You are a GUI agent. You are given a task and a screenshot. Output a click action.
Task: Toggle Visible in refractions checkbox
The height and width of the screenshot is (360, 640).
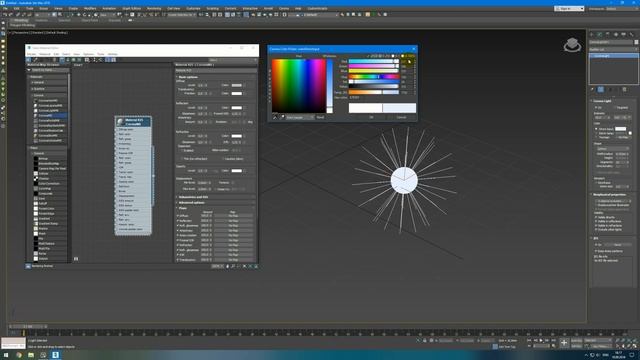[597, 225]
